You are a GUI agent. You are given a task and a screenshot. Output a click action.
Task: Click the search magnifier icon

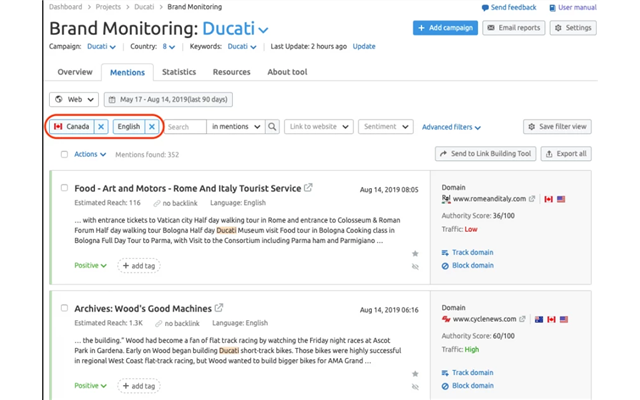[x=272, y=127]
